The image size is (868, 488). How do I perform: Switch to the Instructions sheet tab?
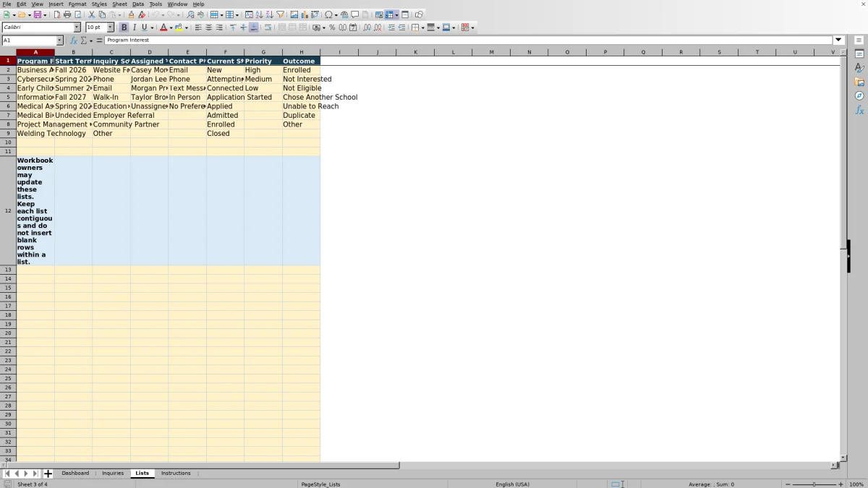point(176,474)
